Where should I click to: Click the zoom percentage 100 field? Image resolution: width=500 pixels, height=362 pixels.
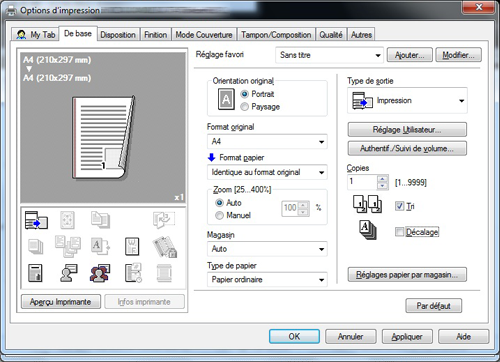[290, 209]
